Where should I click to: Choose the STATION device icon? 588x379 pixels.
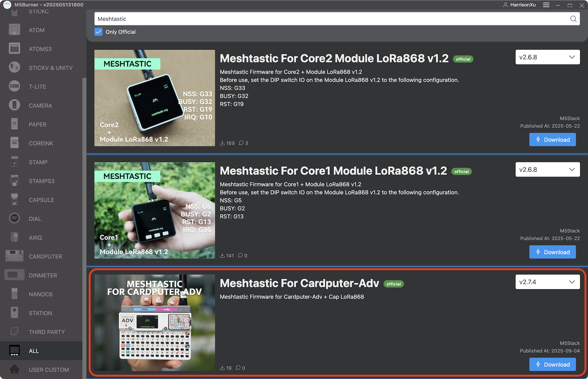click(14, 313)
